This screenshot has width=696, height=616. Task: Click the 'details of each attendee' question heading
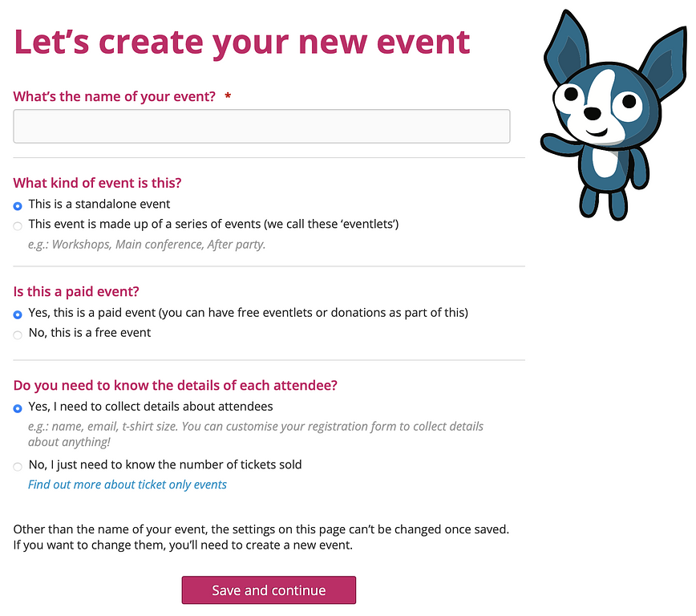click(x=176, y=386)
